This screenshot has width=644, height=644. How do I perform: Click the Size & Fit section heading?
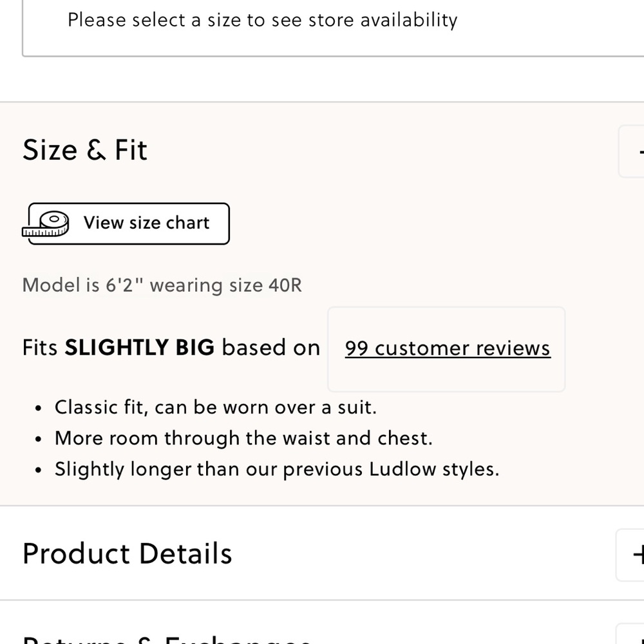[84, 150]
